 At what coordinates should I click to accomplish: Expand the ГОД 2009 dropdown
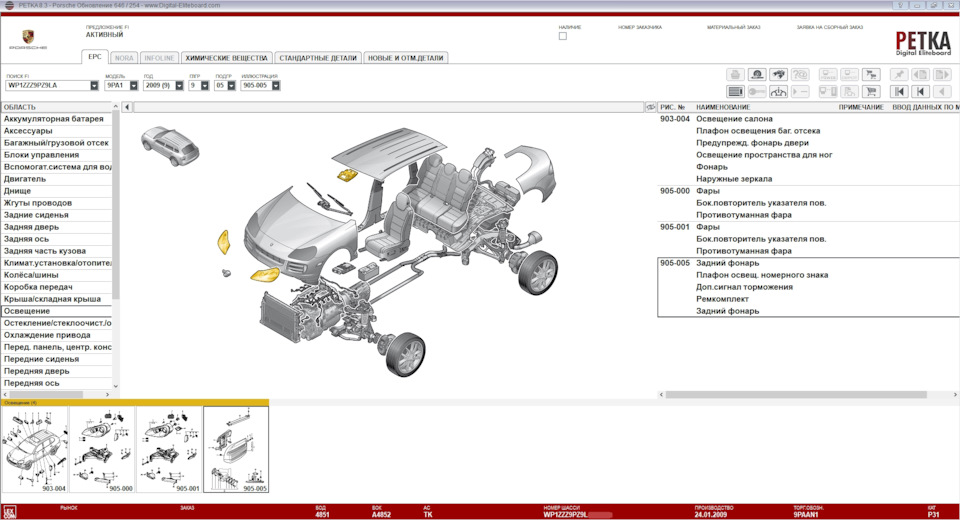[x=179, y=86]
